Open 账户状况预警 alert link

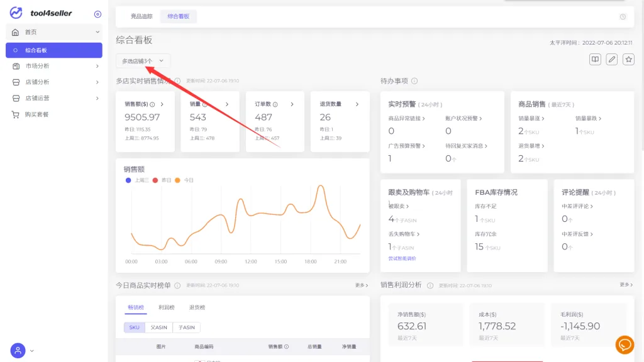[x=464, y=118]
